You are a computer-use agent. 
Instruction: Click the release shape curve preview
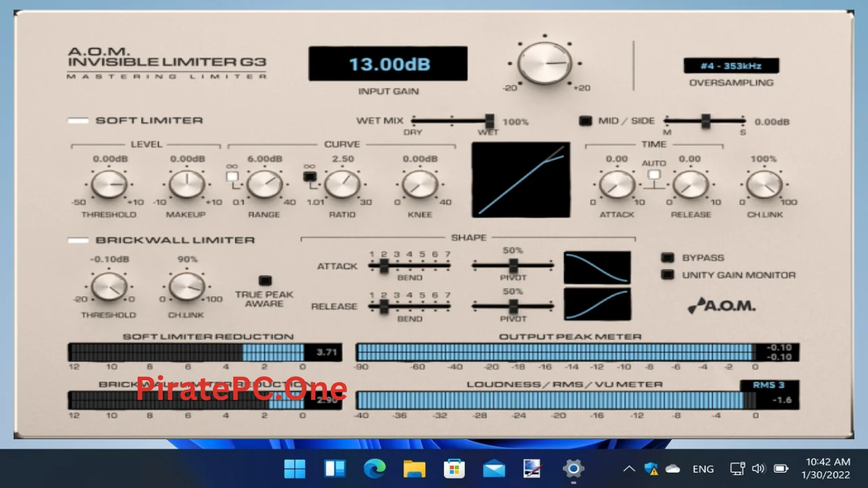coord(597,304)
